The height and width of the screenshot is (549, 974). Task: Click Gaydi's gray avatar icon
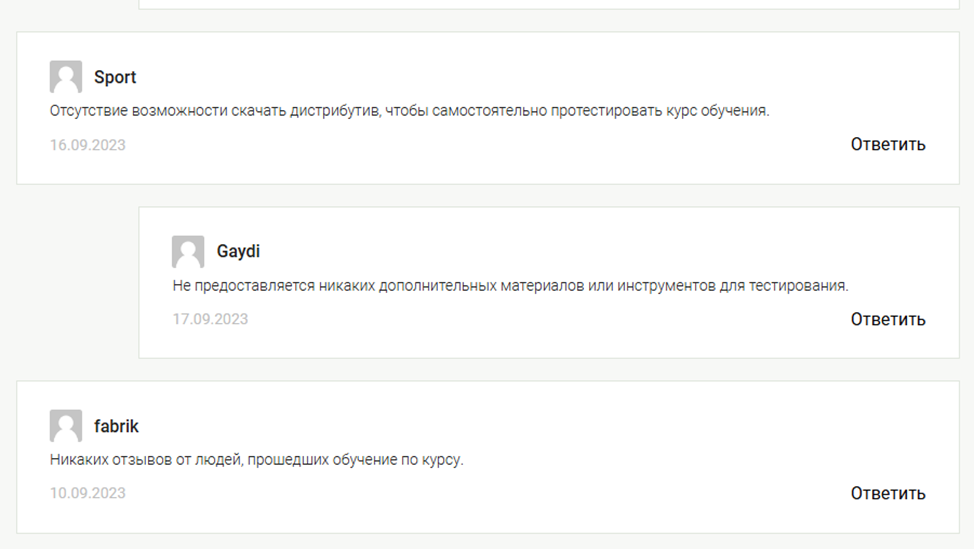click(188, 251)
